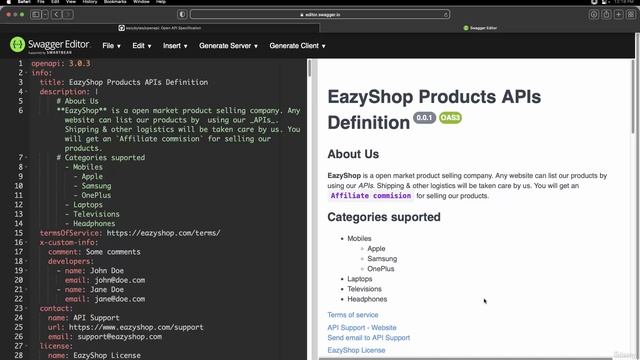Open the Terms of service link
Screen dimensions: 640x360
coord(353,315)
